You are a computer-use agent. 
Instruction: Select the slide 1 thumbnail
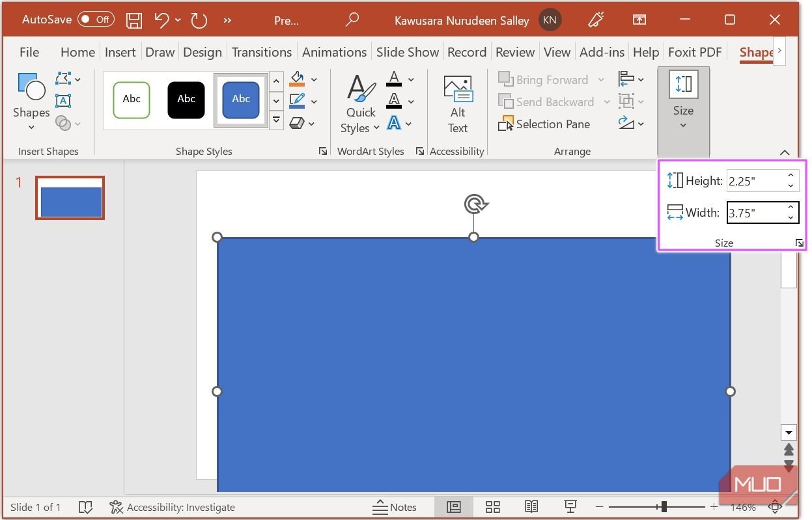point(70,198)
